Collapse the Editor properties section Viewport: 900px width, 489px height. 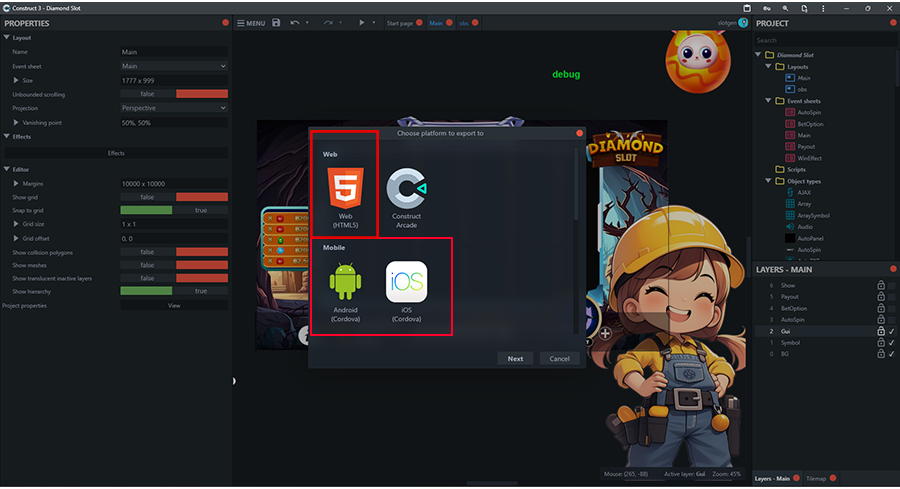coord(7,169)
